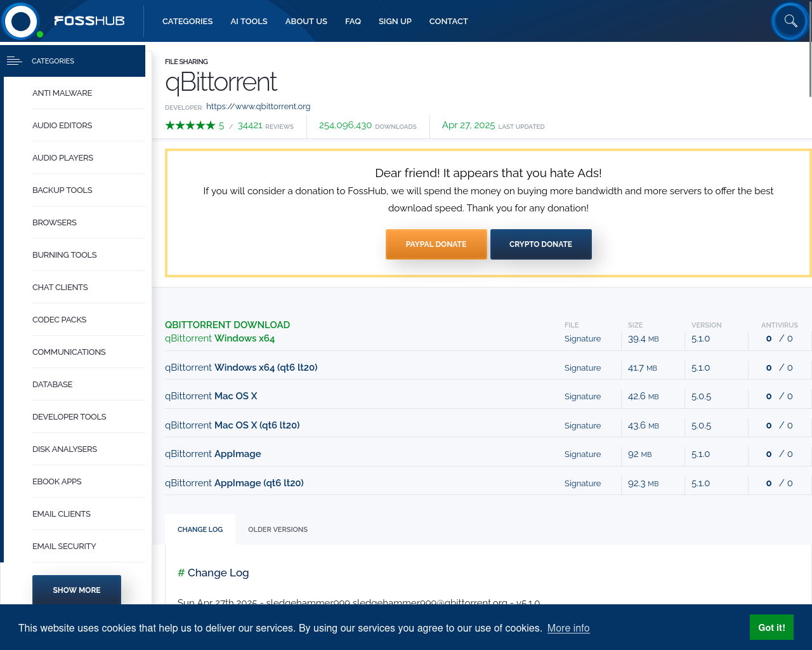Click the PAYPAL DONATE button

tap(436, 244)
